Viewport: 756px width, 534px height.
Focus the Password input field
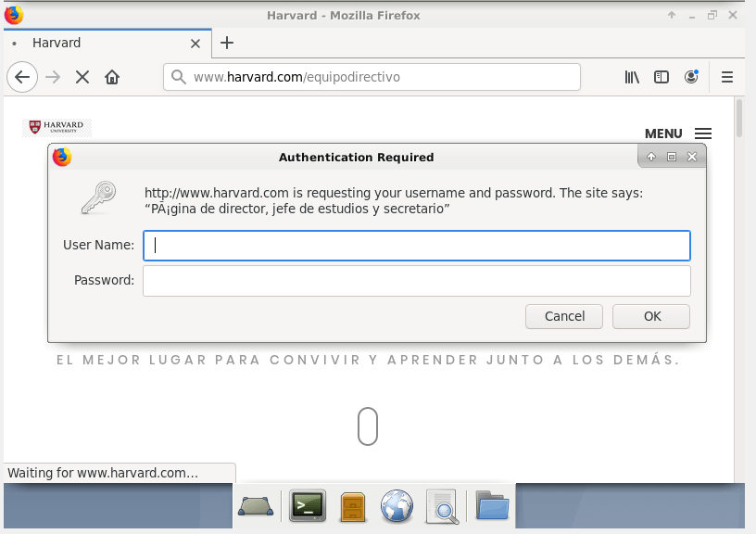click(x=416, y=281)
